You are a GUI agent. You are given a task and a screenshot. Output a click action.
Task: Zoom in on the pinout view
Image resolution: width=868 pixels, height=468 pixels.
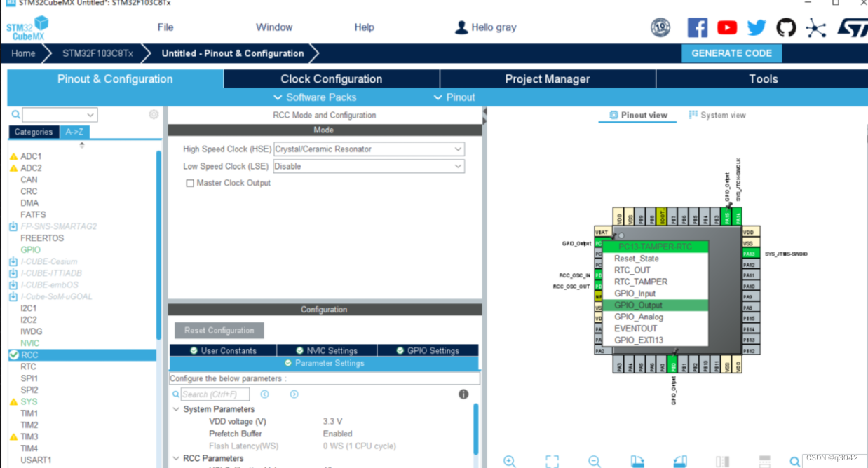click(510, 461)
